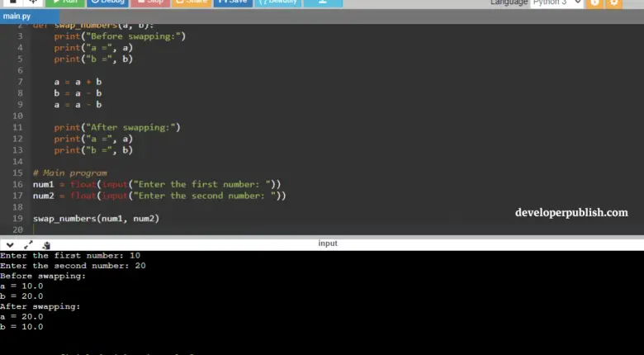Viewport: 644px width, 355px height.
Task: Click the Save button
Action: (233, 2)
